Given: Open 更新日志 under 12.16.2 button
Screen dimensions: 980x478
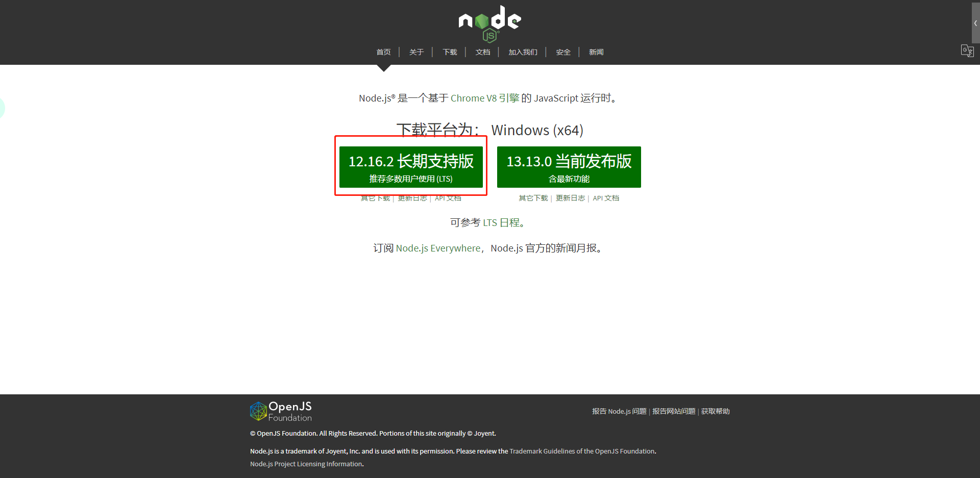Looking at the screenshot, I should coord(412,198).
